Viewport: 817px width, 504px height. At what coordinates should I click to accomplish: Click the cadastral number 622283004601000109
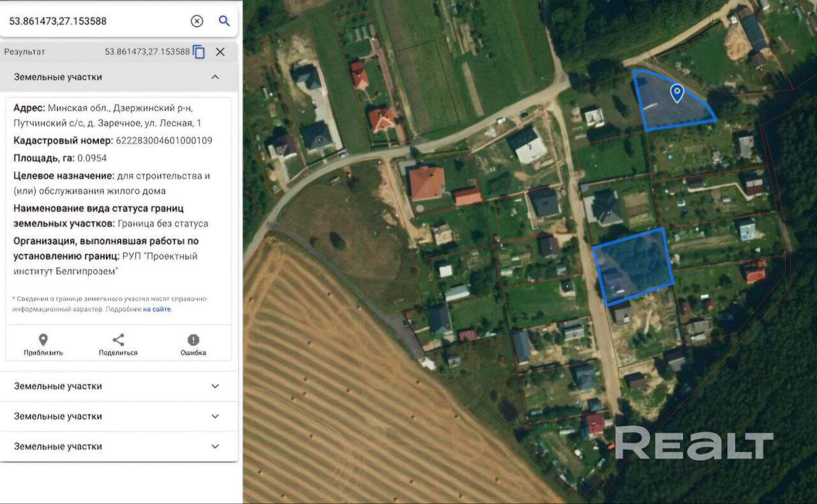click(164, 140)
